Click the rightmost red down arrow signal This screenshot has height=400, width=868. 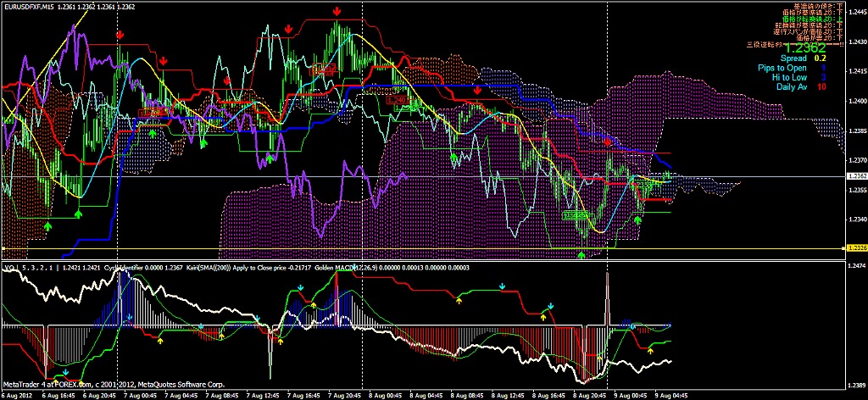[608, 138]
